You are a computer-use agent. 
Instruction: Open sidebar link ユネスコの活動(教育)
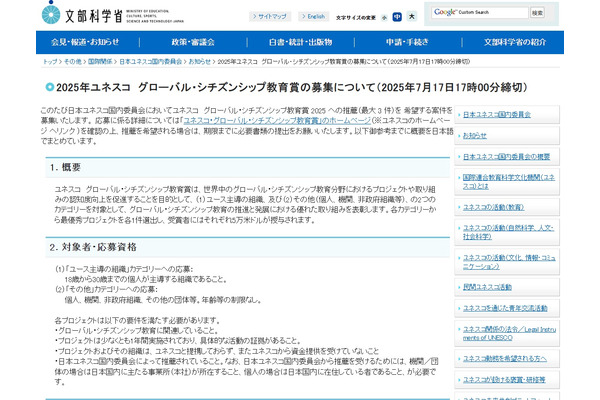tap(494, 207)
